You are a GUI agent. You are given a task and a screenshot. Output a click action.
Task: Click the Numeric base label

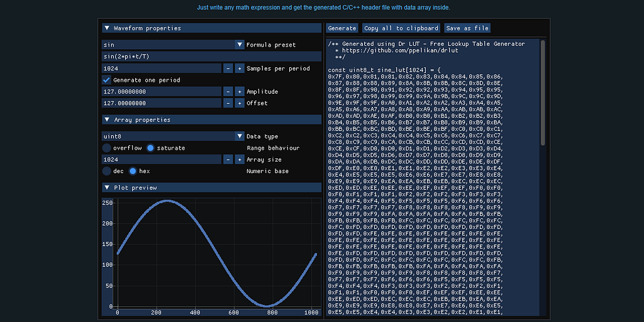coord(267,171)
